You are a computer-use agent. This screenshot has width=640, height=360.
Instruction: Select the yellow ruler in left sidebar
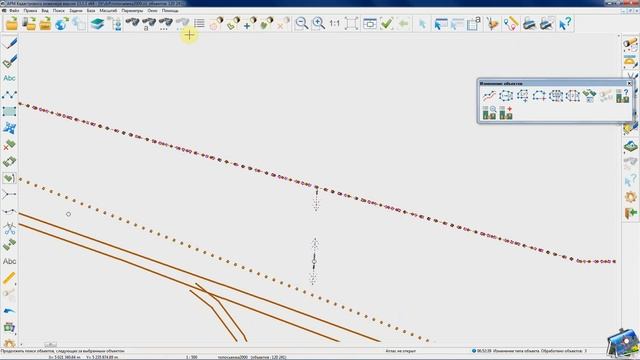(x=9, y=278)
